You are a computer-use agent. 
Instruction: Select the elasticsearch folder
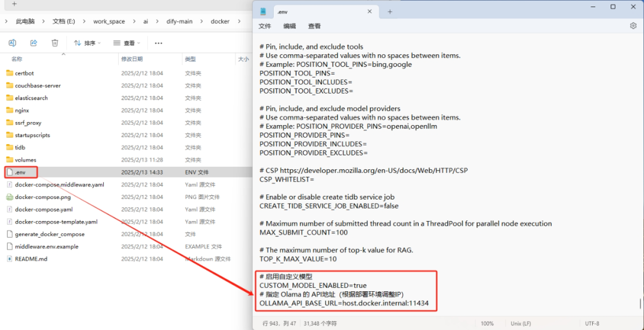pyautogui.click(x=31, y=98)
